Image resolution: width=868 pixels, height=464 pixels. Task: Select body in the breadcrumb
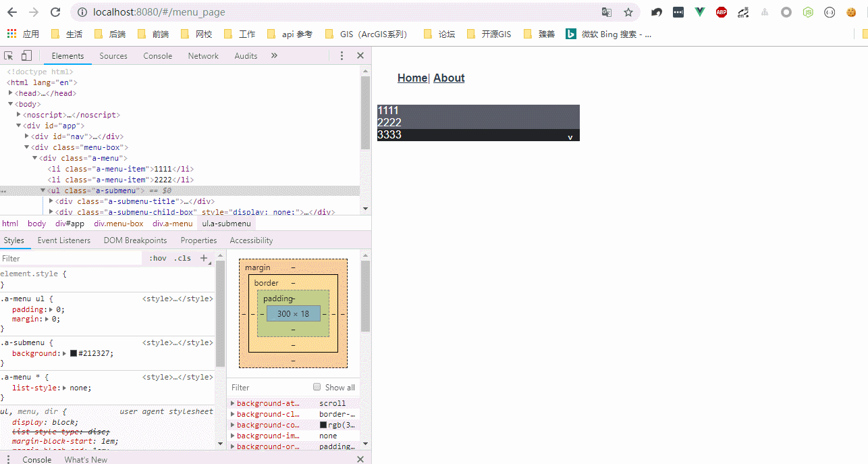[37, 224]
